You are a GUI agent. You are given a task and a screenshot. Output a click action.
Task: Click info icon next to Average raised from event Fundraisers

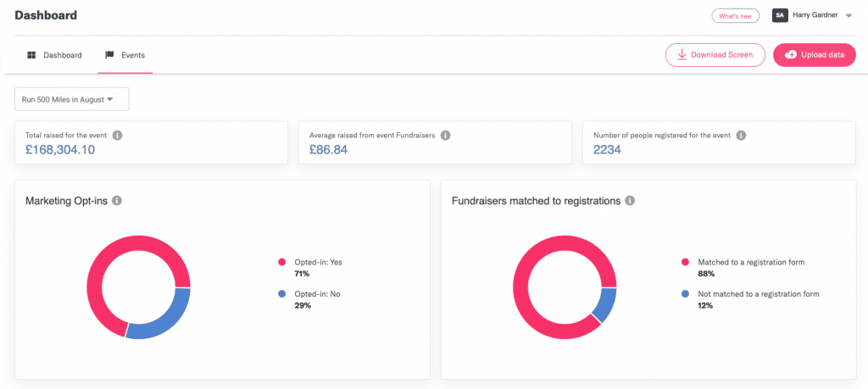tap(445, 135)
